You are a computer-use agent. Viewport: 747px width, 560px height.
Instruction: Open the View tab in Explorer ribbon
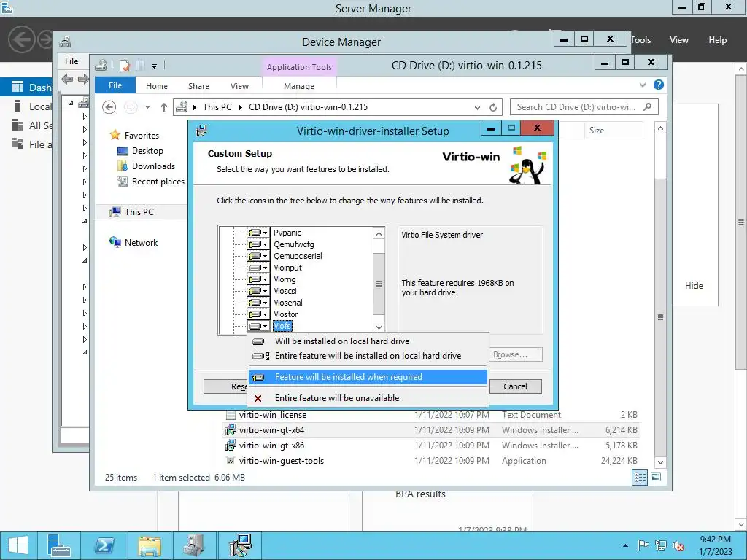click(x=239, y=86)
